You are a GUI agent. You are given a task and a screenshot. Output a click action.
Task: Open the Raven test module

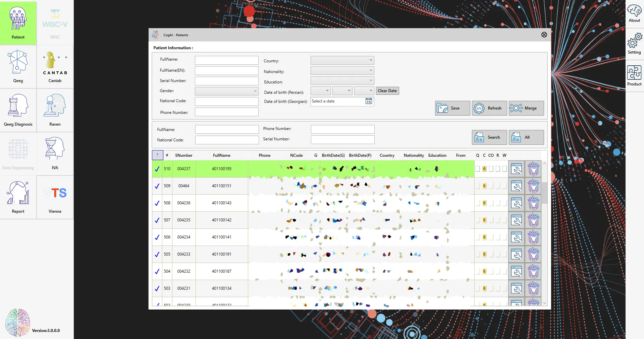click(x=55, y=110)
